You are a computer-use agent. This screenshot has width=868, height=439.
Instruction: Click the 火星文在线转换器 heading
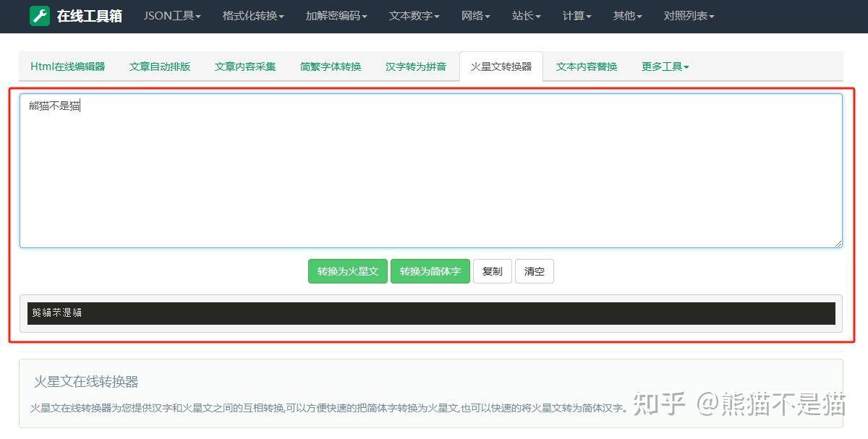tap(86, 382)
